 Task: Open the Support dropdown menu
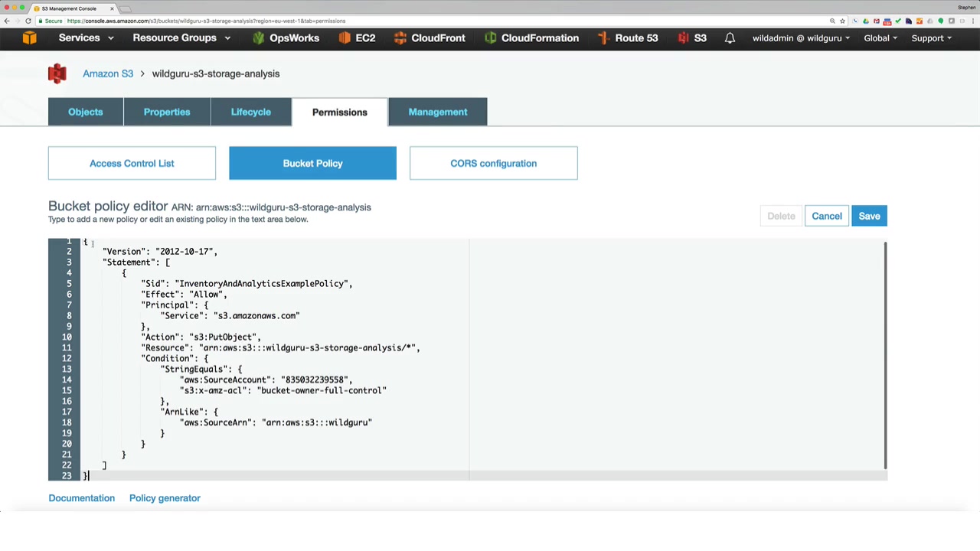932,38
